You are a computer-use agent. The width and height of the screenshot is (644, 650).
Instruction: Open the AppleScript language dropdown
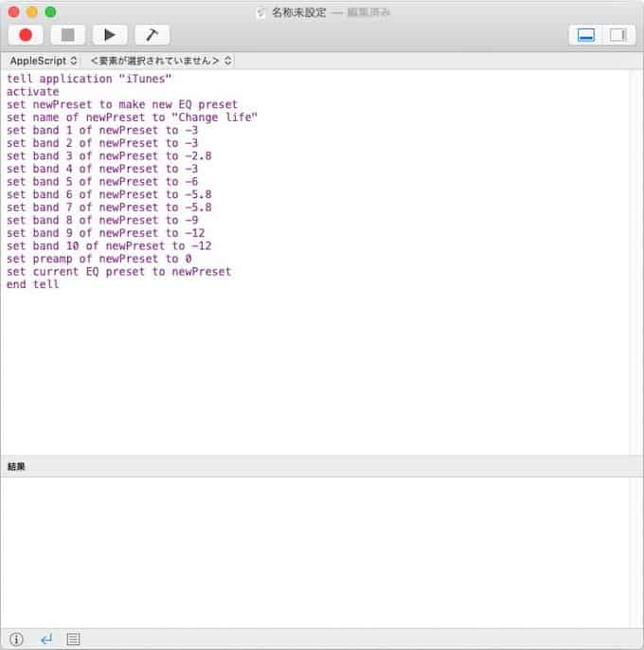coord(44,61)
